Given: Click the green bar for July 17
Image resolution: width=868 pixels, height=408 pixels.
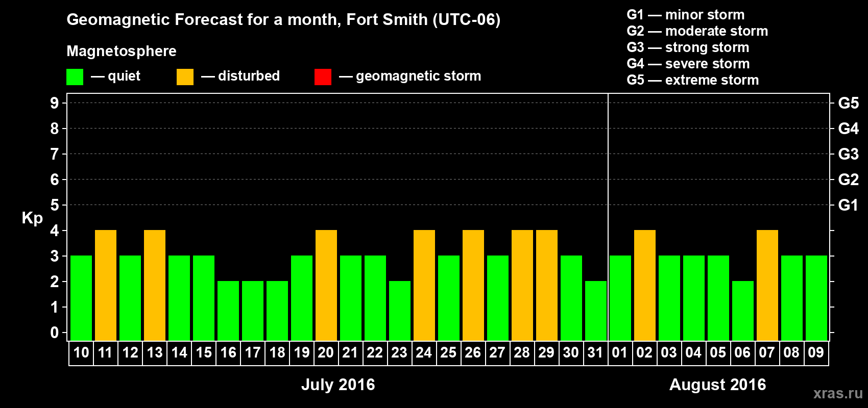Looking at the screenshot, I should 253,311.
